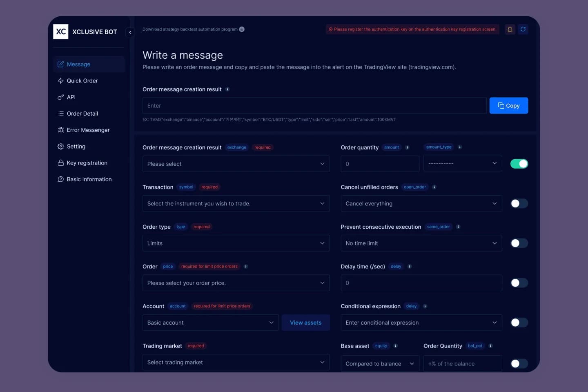Click the refresh icon in the header

click(x=523, y=29)
